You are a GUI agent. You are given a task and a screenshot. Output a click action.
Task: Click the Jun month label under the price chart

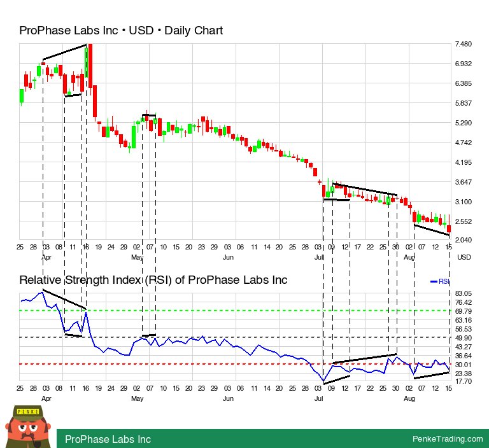tap(228, 257)
